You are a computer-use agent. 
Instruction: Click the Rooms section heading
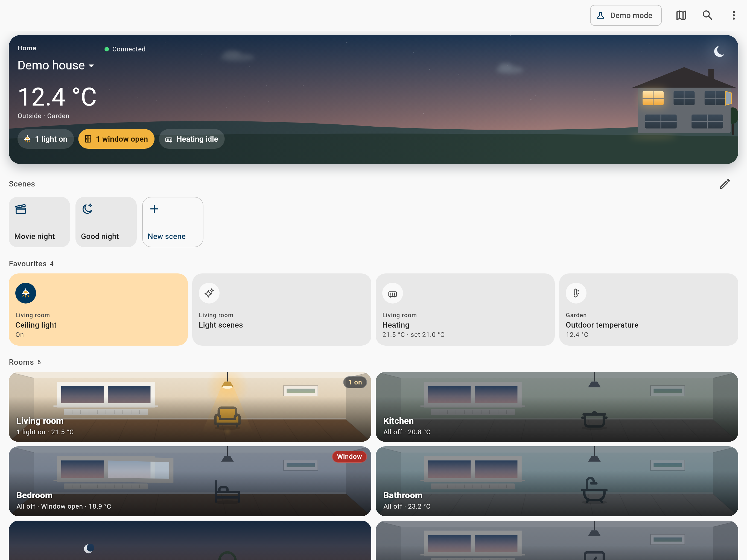[x=21, y=362]
